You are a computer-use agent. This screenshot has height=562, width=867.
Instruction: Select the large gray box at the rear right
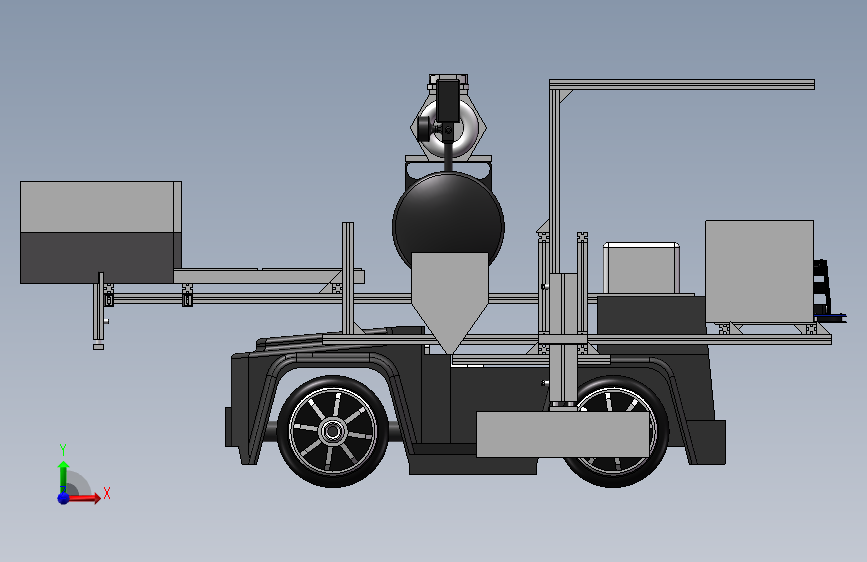[x=759, y=271]
